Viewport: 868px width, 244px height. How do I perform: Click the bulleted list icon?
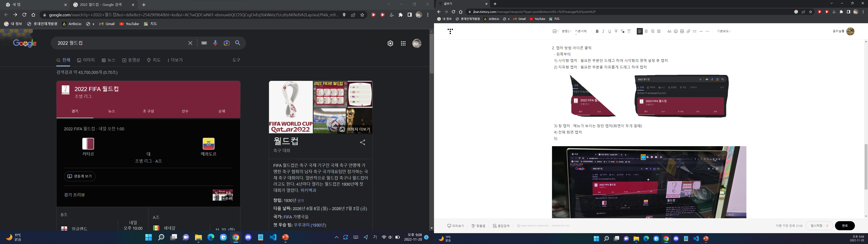pos(695,31)
